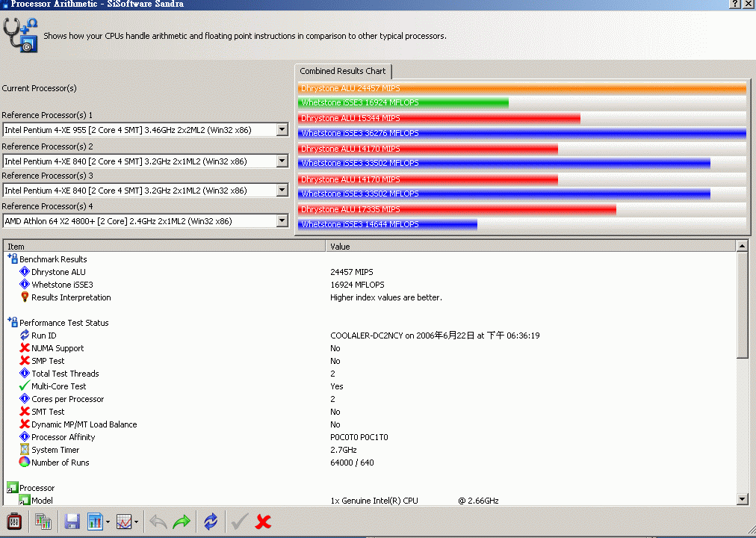Screen dimensions: 756x538
Task: Click the SMP Test red cross icon
Action: [x=25, y=361]
